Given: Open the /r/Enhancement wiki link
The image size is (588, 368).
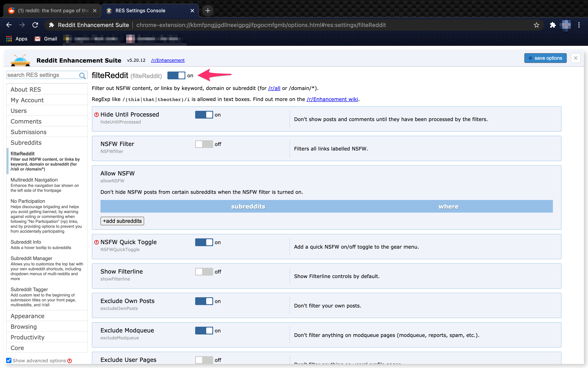Looking at the screenshot, I should [332, 99].
